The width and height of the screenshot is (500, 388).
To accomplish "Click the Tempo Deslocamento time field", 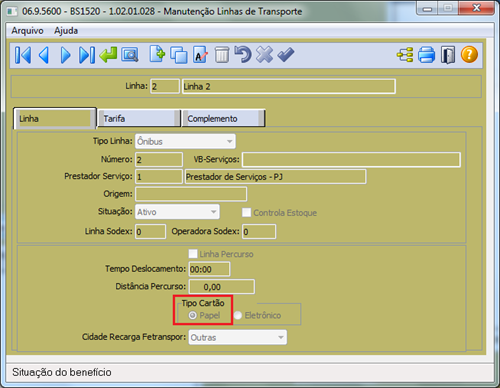I will (209, 269).
